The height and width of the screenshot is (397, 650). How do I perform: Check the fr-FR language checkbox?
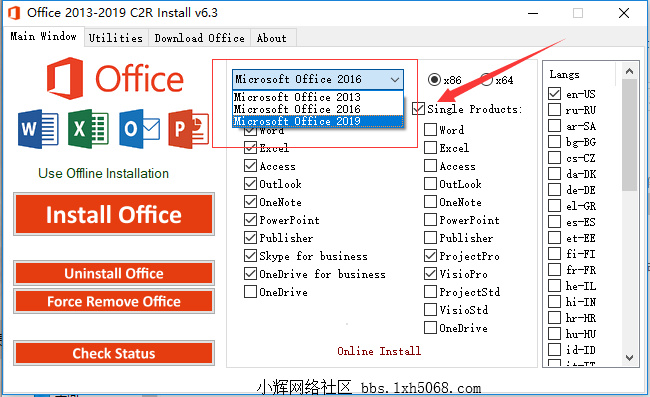(x=554, y=270)
